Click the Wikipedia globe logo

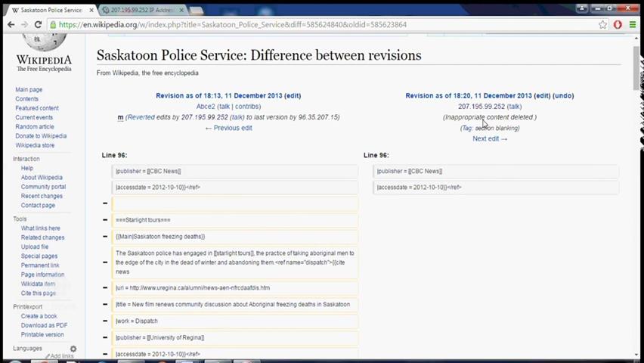pyautogui.click(x=44, y=41)
